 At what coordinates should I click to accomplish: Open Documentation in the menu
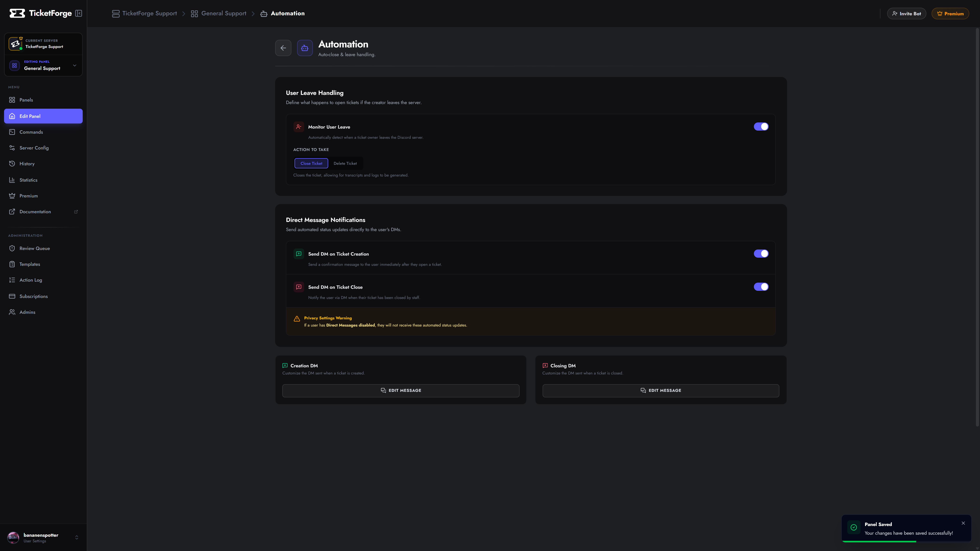(x=43, y=212)
